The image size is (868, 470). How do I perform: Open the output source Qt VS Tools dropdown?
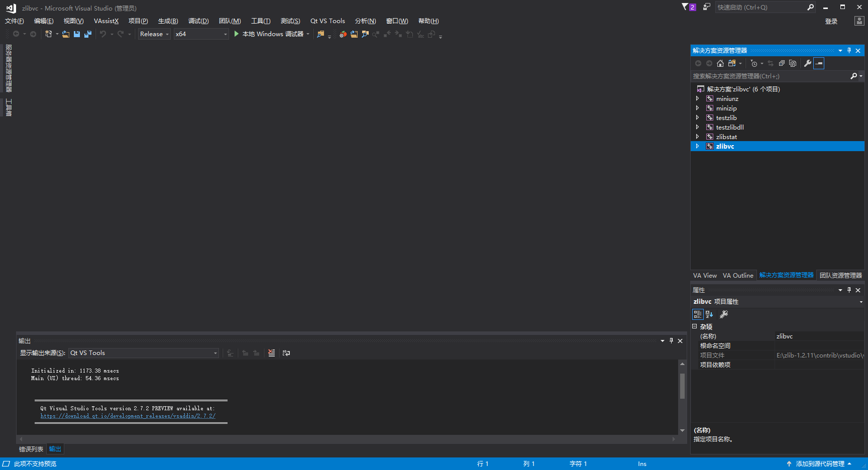pyautogui.click(x=144, y=353)
